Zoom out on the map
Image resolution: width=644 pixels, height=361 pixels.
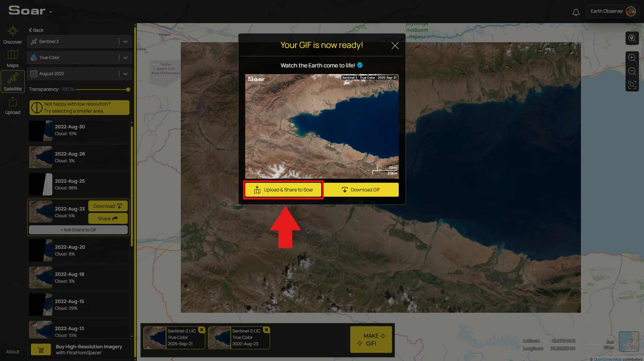tap(632, 71)
